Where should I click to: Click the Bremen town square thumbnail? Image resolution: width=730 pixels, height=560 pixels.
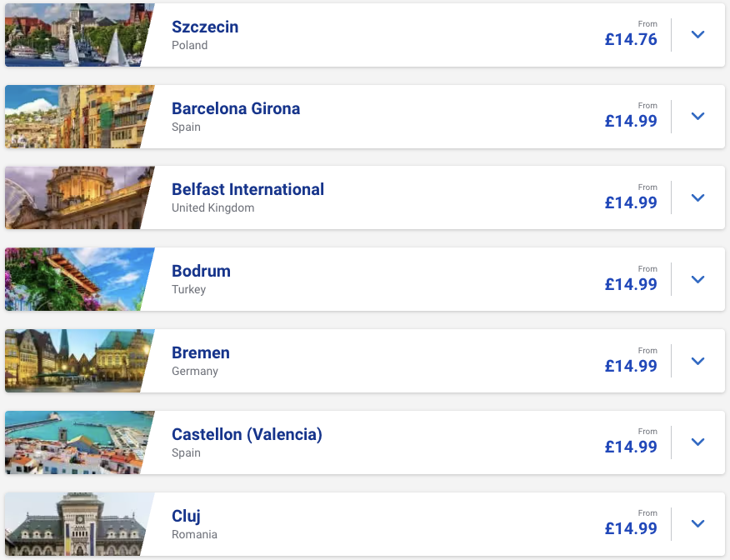tap(77, 362)
